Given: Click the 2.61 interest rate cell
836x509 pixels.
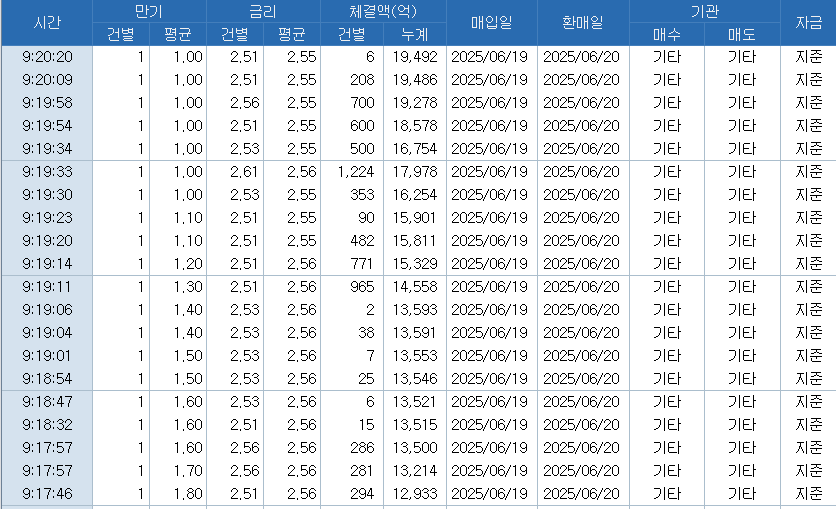Looking at the screenshot, I should [x=244, y=172].
